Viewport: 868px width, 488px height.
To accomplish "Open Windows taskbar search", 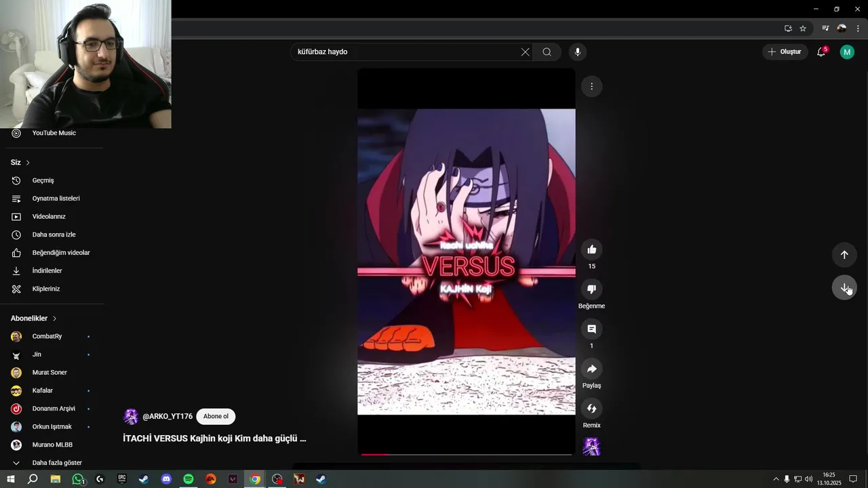I will 33,479.
